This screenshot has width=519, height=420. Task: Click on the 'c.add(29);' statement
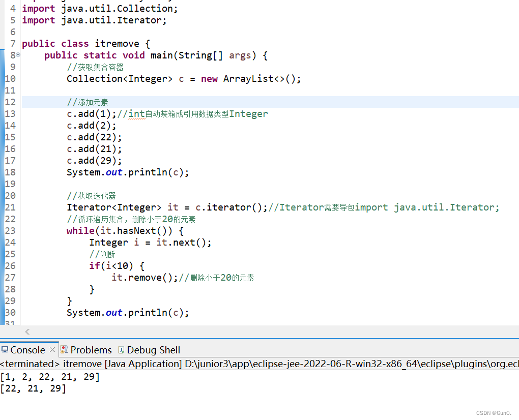coord(94,161)
